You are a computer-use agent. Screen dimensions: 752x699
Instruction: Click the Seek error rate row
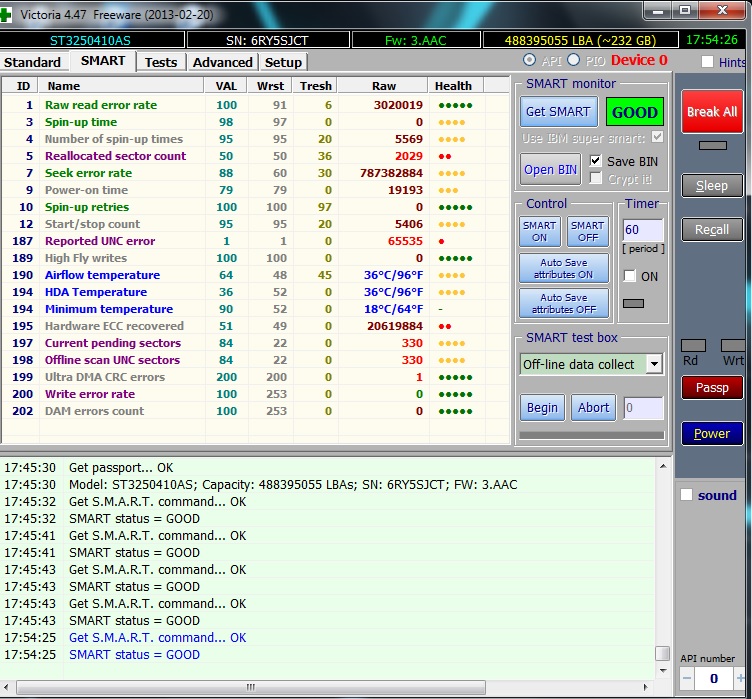255,173
